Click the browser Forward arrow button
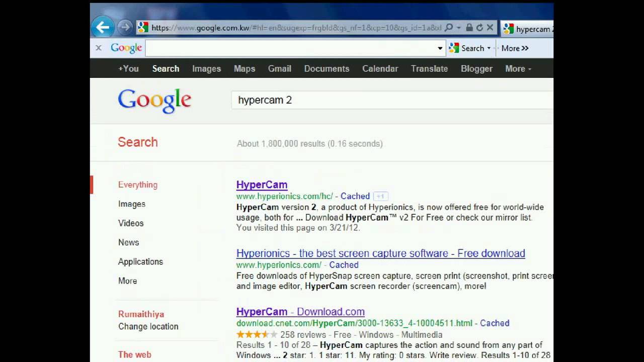644x362 pixels. pyautogui.click(x=125, y=27)
